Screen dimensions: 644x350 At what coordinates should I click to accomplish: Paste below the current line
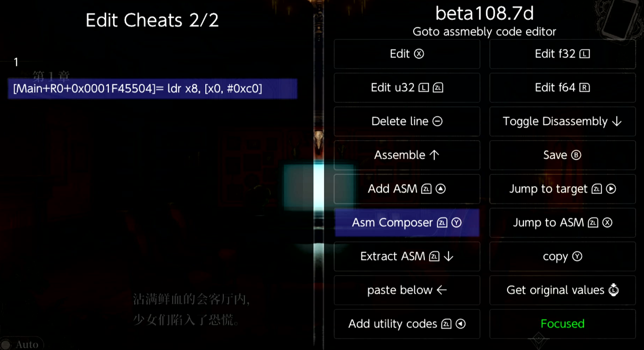[407, 290]
